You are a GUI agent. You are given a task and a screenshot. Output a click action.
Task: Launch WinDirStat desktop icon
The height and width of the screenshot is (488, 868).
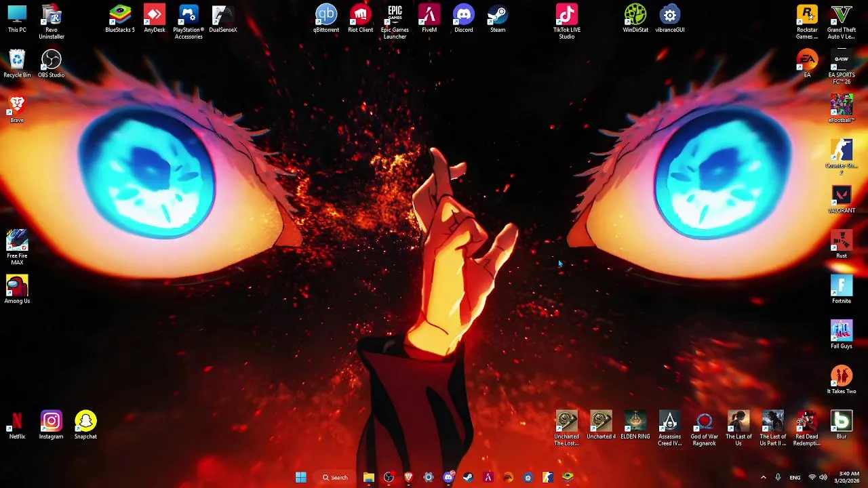[x=635, y=19]
